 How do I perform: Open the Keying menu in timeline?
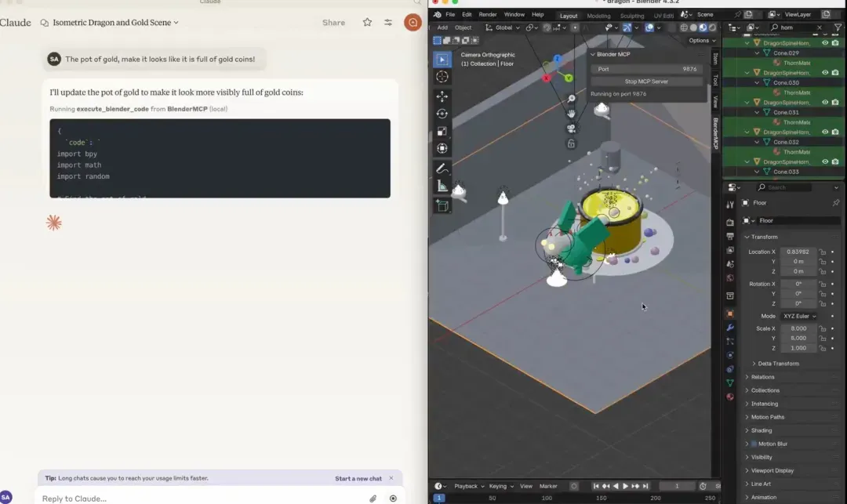pos(500,486)
